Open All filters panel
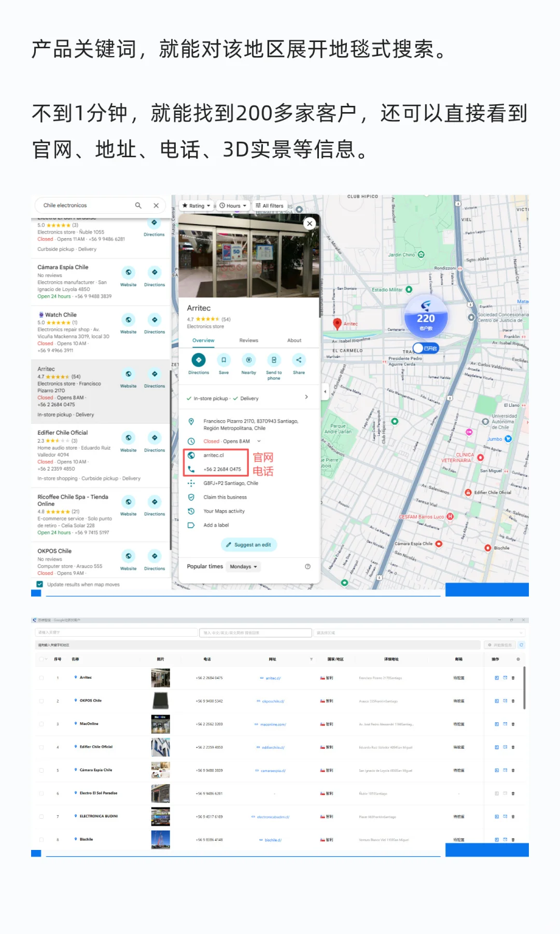The image size is (560, 934). pyautogui.click(x=270, y=205)
